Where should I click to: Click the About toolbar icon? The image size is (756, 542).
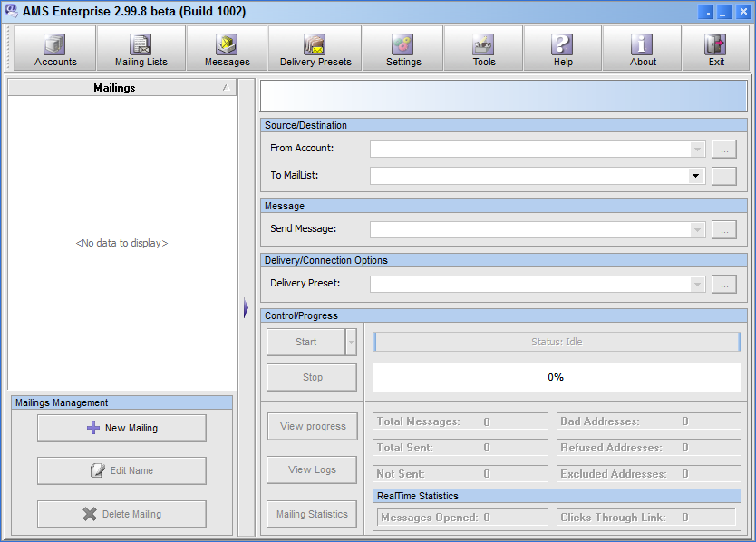pyautogui.click(x=642, y=49)
